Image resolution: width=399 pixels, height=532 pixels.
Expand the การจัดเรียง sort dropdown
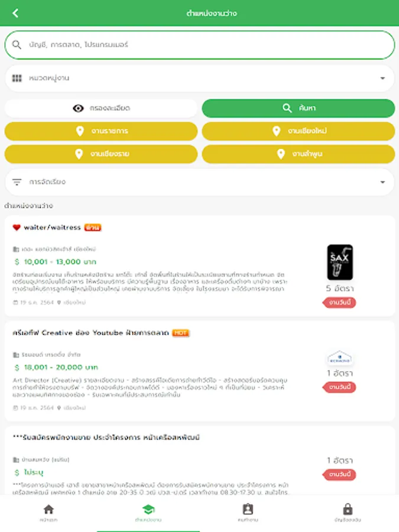[200, 182]
